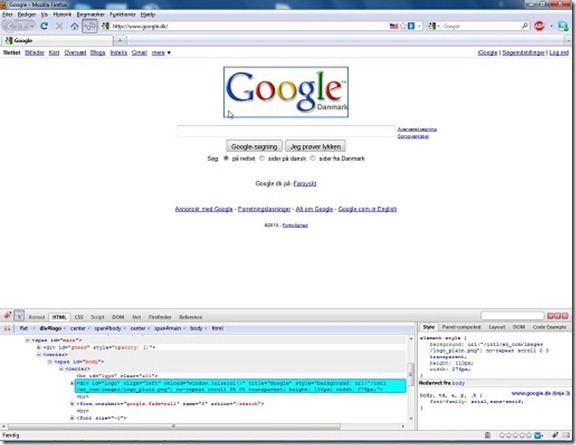Switch to Firebug Net tab
The image size is (576, 445).
tap(136, 317)
